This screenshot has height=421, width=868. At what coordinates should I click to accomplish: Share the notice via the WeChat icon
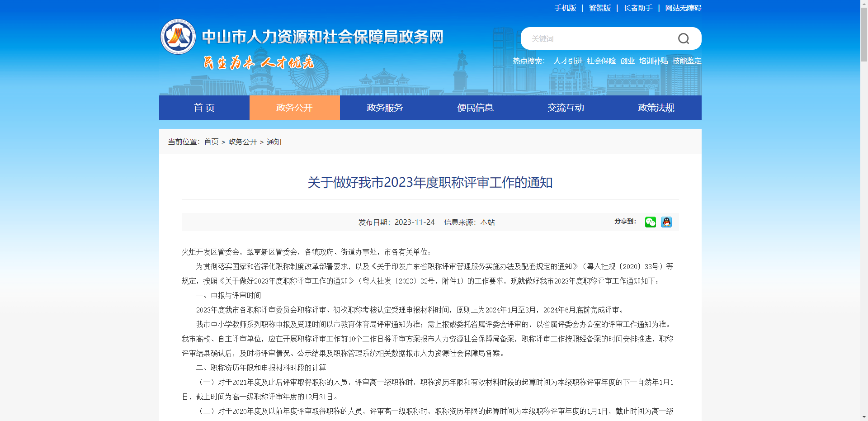tap(650, 222)
